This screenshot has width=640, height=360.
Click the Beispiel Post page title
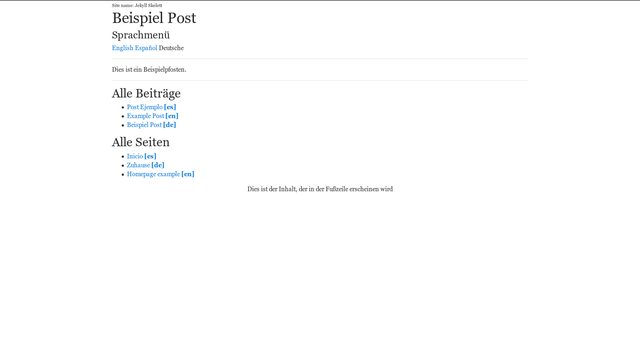click(x=154, y=18)
